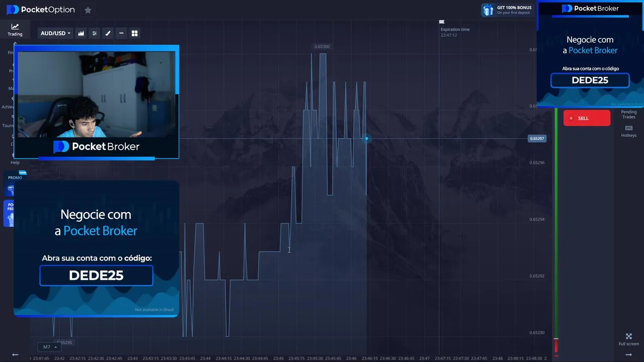The height and width of the screenshot is (362, 644).
Task: Click the 0.65300 high price label
Action: coord(322,46)
